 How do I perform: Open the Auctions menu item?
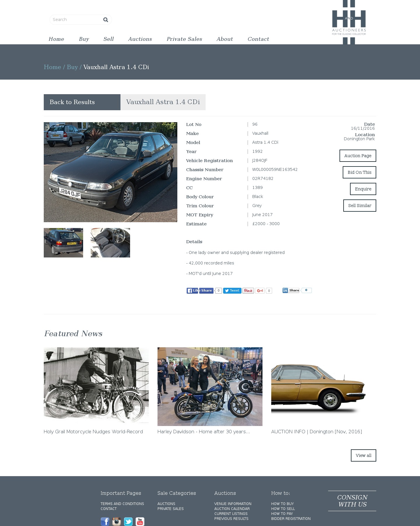click(x=140, y=39)
